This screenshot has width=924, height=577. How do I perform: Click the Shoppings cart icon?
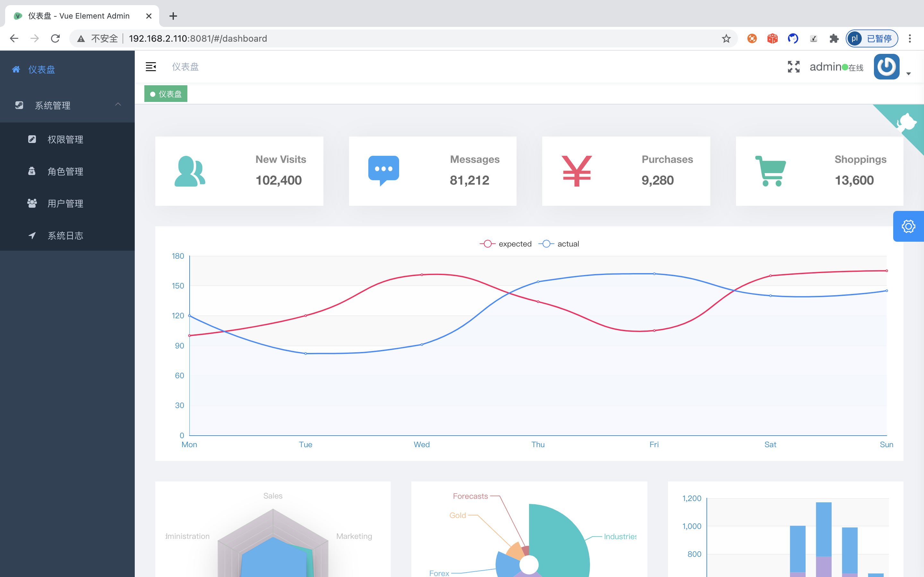[x=771, y=171]
